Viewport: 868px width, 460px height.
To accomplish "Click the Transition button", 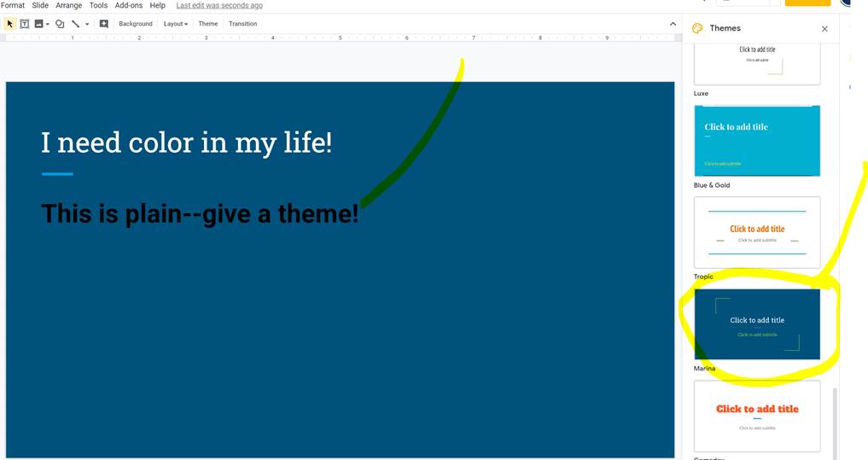I will point(242,24).
